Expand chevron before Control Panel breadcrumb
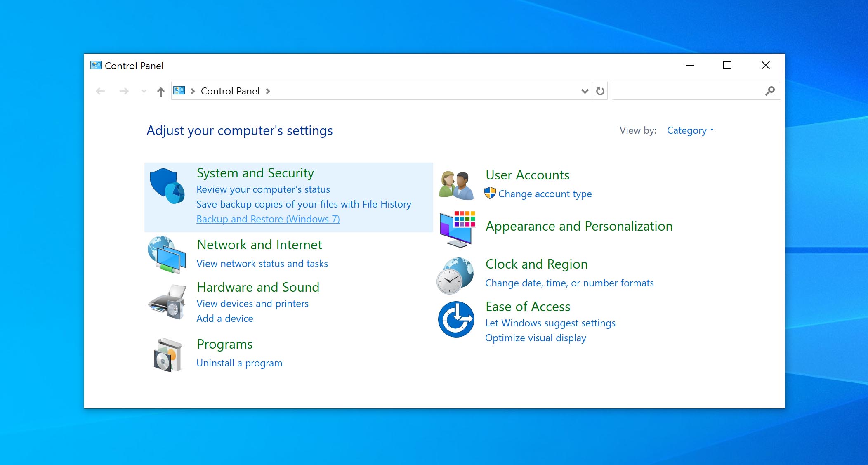 pos(193,91)
